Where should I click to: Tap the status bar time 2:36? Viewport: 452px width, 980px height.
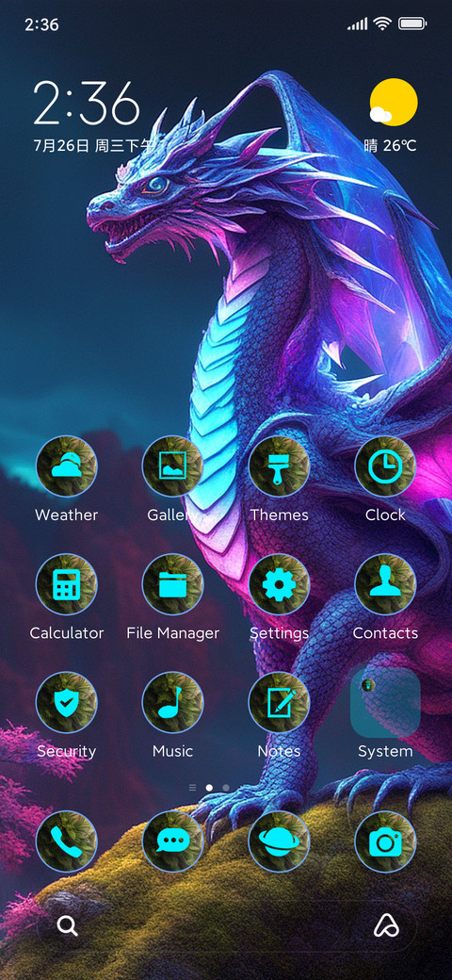pos(41,24)
